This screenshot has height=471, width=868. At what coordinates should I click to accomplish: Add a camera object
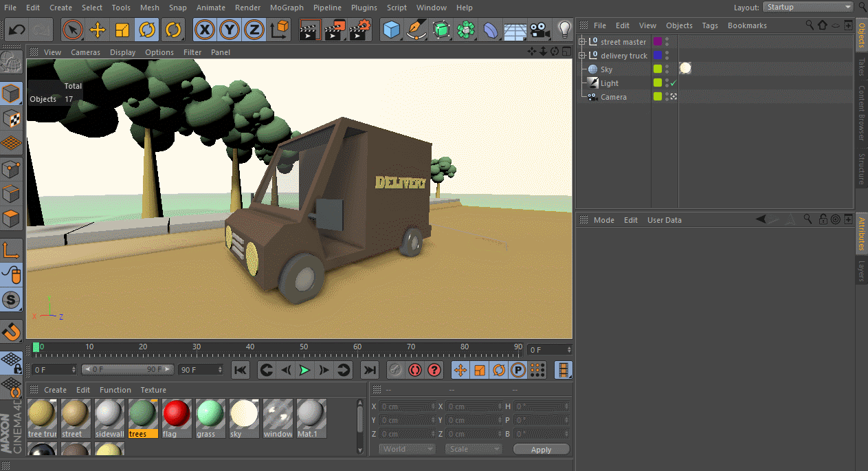coord(540,30)
